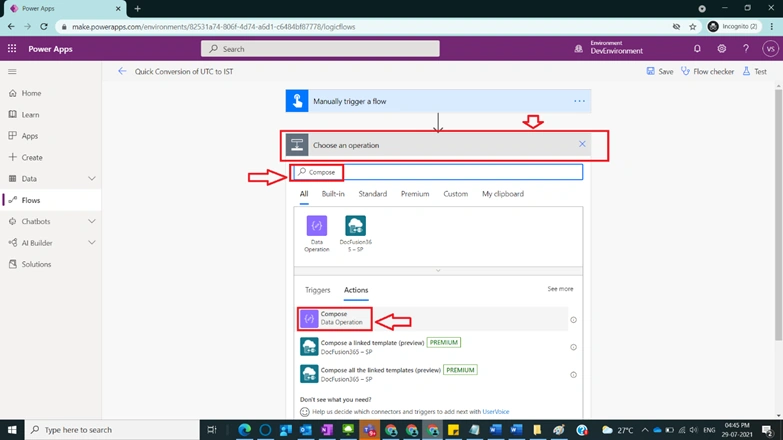Viewport: 783px width, 440px height.
Task: Click the environment icon in header
Action: click(578, 48)
